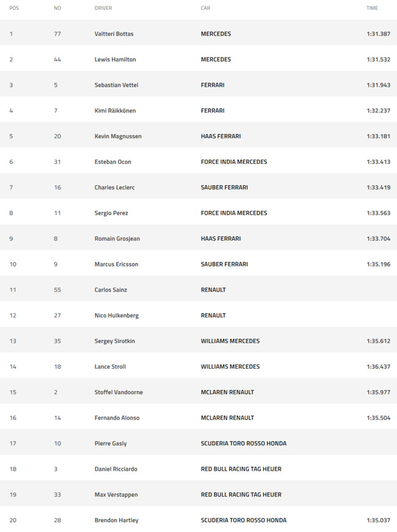Click the TIME column header
397x532 pixels.
coord(372,8)
